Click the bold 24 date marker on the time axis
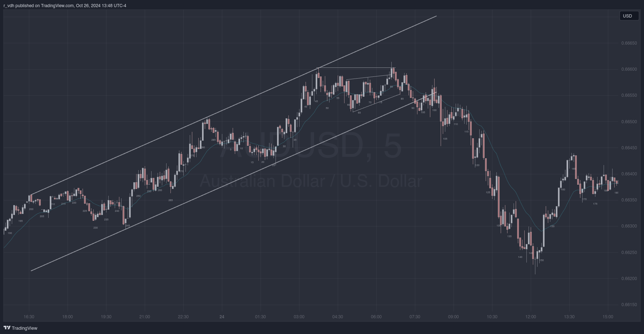The height and width of the screenshot is (334, 644). click(222, 317)
